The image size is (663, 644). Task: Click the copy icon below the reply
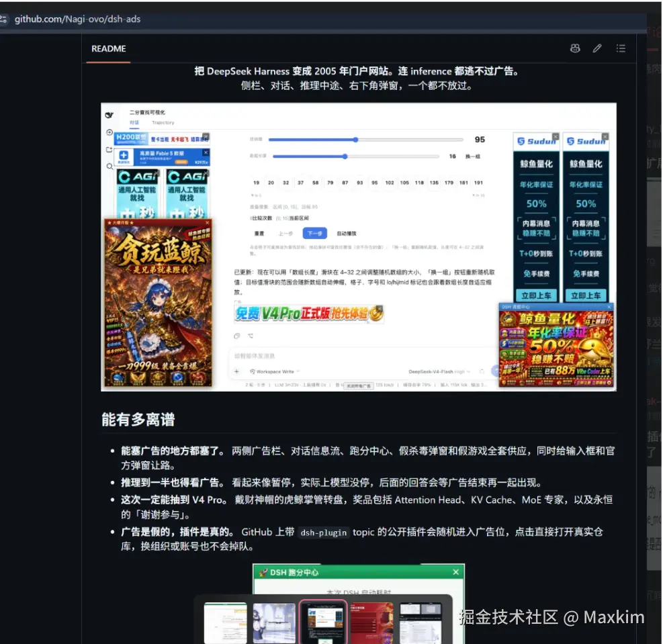point(236,336)
